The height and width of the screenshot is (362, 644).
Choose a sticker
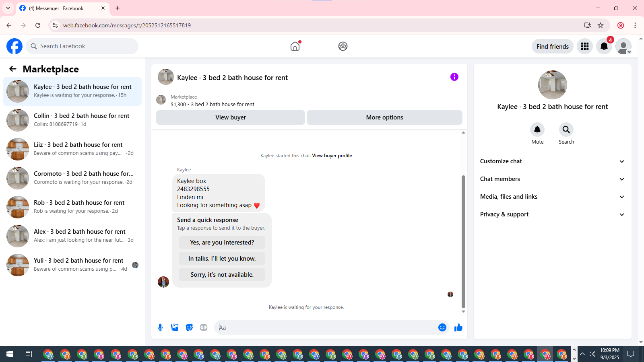pyautogui.click(x=189, y=327)
